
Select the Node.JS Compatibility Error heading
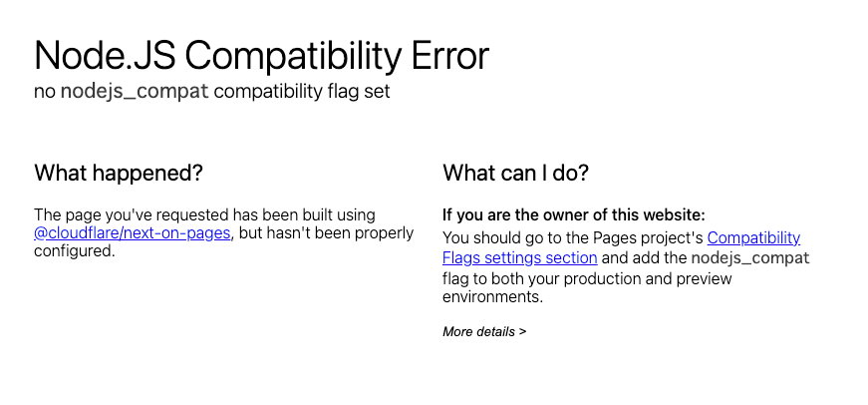[262, 56]
